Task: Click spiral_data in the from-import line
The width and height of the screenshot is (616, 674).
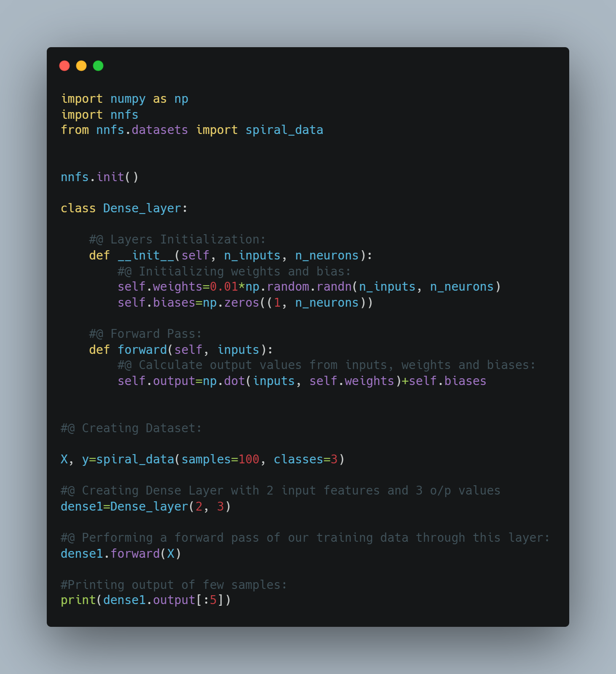Action: pos(284,130)
